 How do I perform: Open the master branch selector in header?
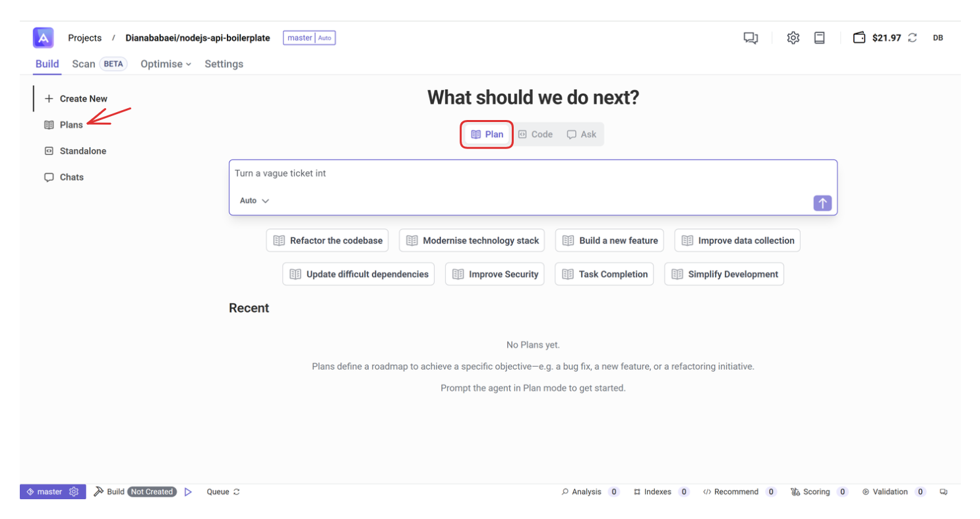(x=309, y=38)
